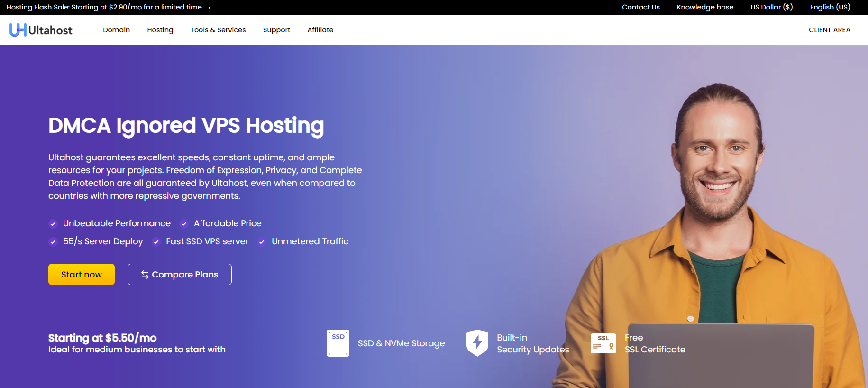Open the Contact Us link
Image resolution: width=868 pixels, height=388 pixels.
pyautogui.click(x=641, y=7)
